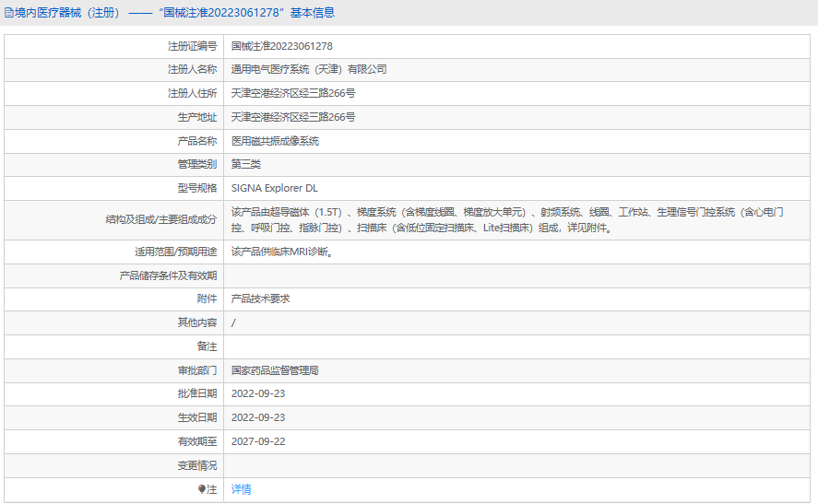The image size is (818, 504).
Task: Click the expiry date 2027-09-22
Action: [258, 441]
